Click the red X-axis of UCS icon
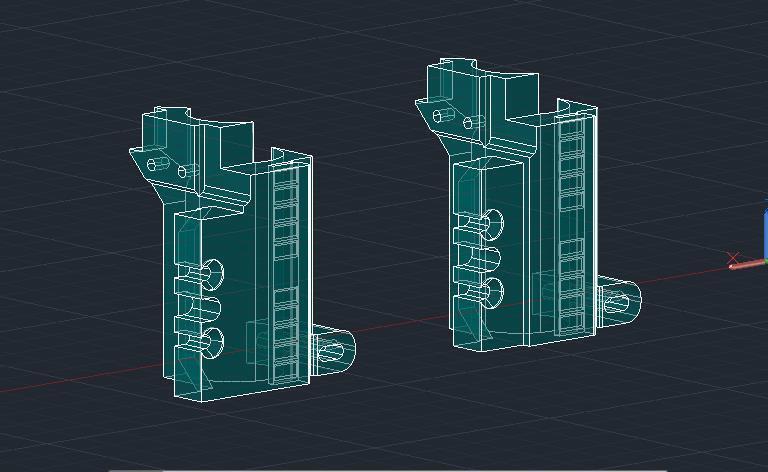Viewport: 768px width, 472px height. tap(746, 265)
